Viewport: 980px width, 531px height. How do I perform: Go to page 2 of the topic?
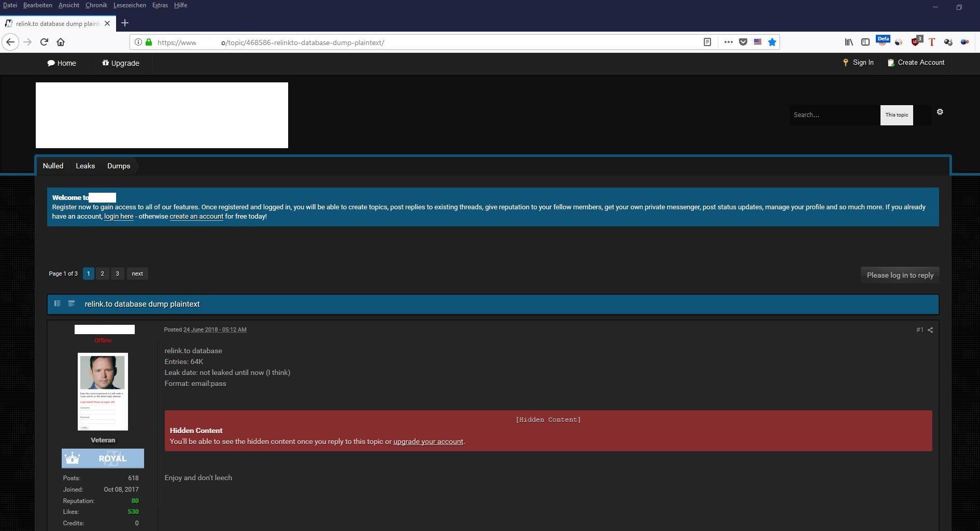tap(102, 274)
